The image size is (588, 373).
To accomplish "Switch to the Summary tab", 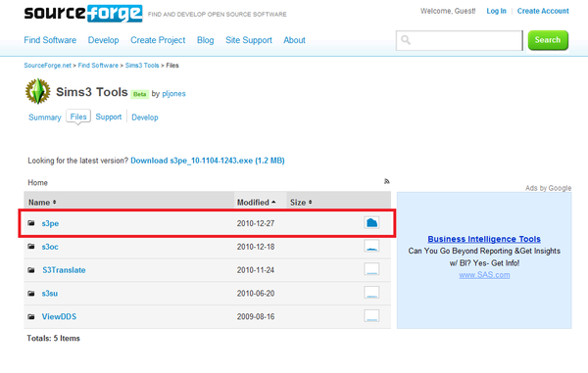I will click(45, 117).
